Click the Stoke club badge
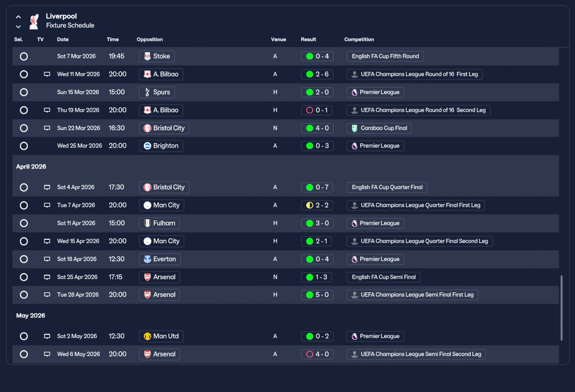The image size is (575, 392). pyautogui.click(x=147, y=56)
